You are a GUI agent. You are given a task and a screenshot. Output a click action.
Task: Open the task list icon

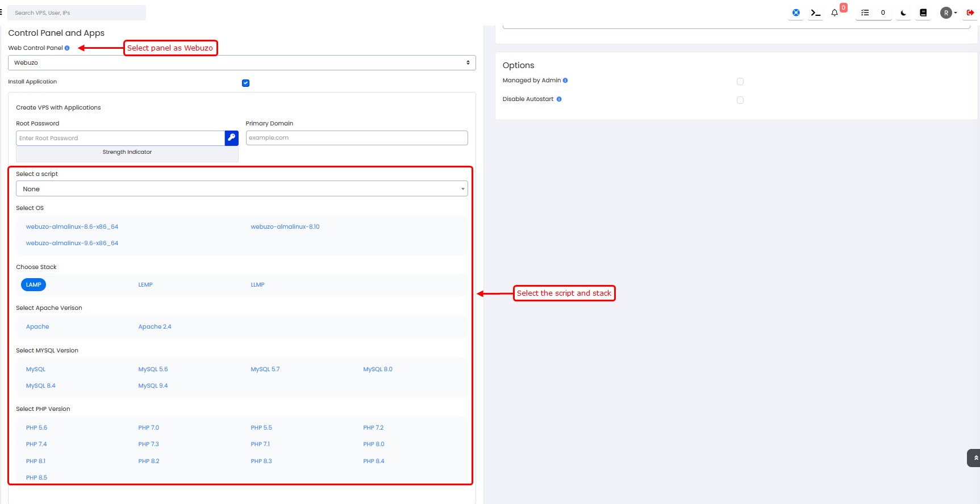pos(865,12)
